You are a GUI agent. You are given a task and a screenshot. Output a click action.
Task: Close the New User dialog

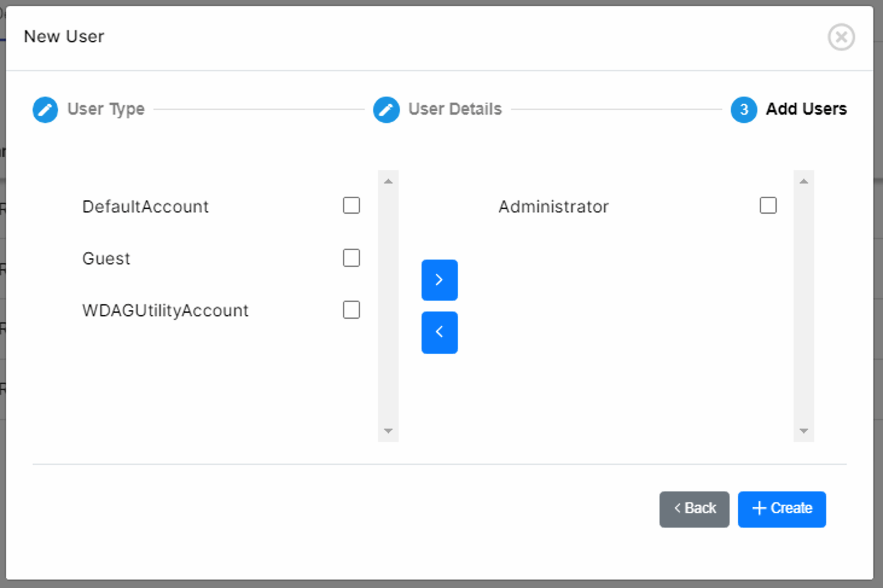pos(841,37)
